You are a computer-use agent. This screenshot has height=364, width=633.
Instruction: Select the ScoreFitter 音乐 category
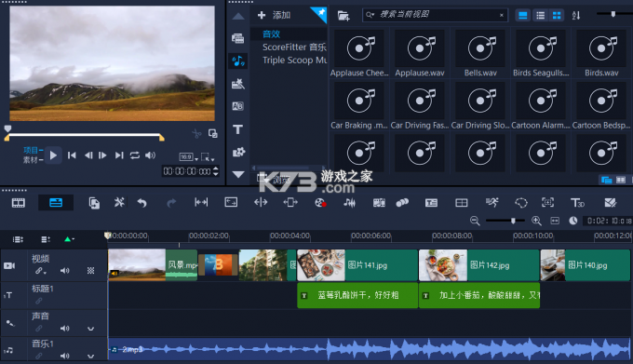(294, 47)
